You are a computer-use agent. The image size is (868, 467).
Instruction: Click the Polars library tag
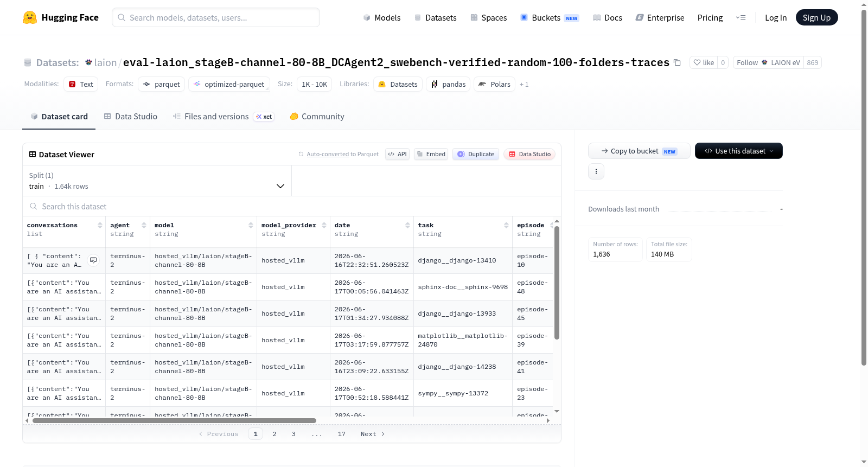(494, 84)
